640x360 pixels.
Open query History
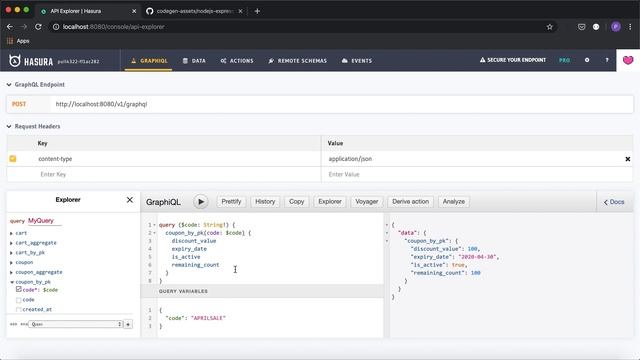tap(265, 202)
